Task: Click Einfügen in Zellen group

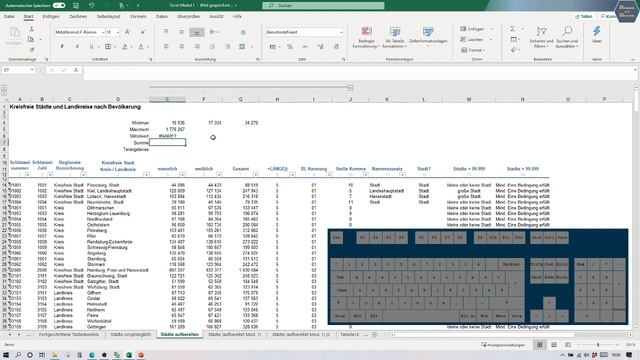Action: pyautogui.click(x=472, y=29)
